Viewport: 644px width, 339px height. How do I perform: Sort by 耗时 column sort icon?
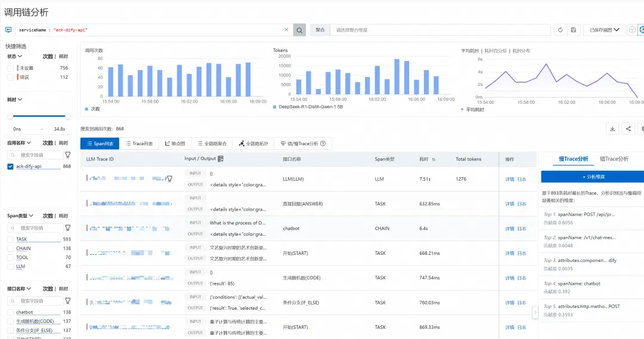coord(434,159)
